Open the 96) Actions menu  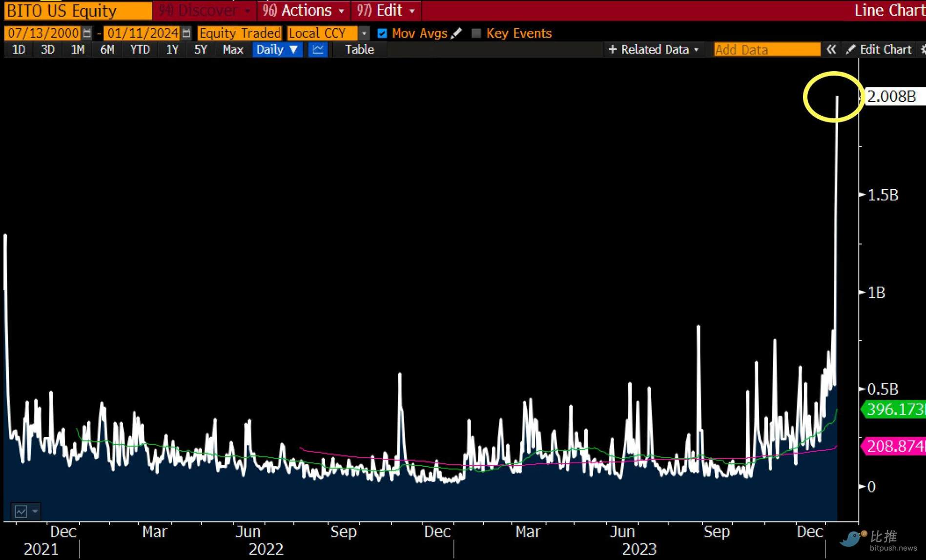tap(303, 10)
